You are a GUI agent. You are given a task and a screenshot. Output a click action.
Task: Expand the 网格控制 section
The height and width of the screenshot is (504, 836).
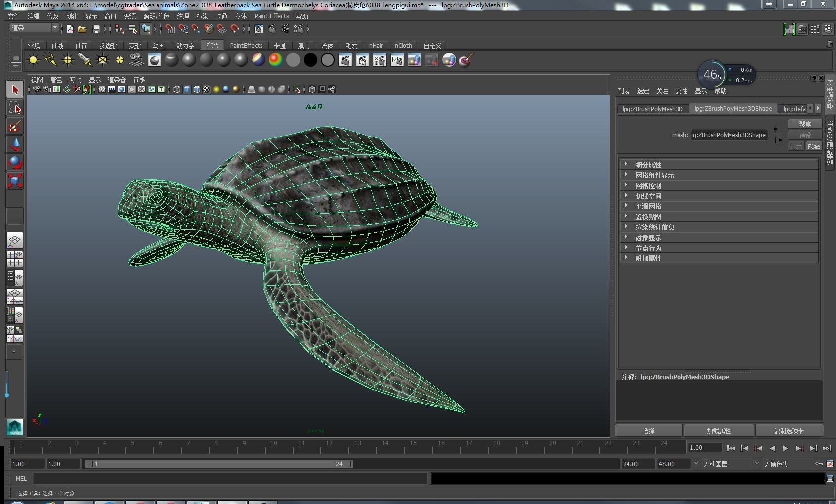(719, 186)
